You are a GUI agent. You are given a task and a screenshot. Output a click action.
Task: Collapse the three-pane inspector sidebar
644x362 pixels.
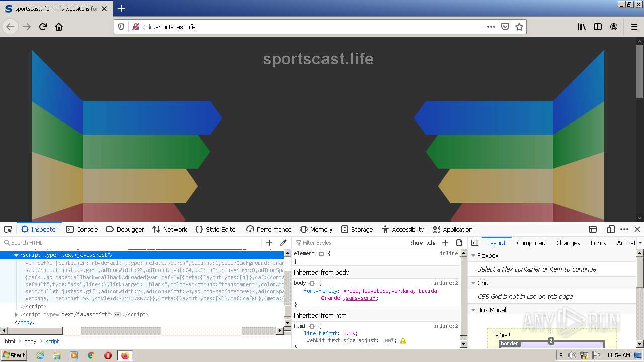click(474, 243)
